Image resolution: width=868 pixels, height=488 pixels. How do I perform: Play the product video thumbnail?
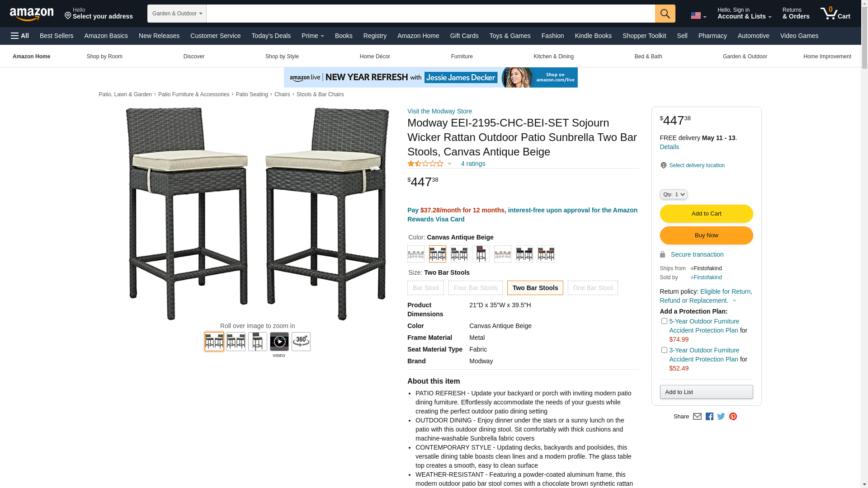point(279,342)
